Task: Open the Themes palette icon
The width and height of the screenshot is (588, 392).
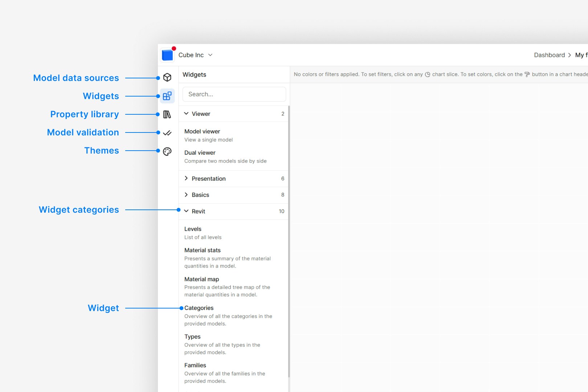Action: point(167,151)
